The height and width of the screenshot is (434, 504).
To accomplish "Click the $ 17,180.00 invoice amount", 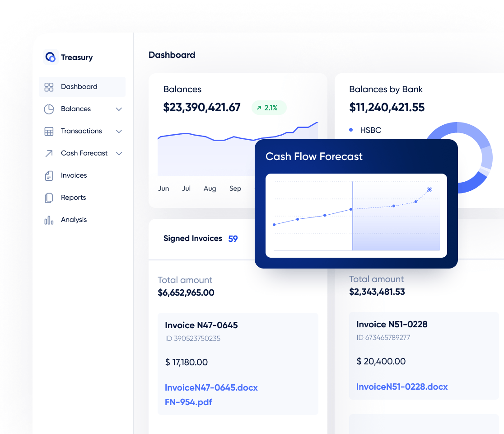I will (x=186, y=362).
